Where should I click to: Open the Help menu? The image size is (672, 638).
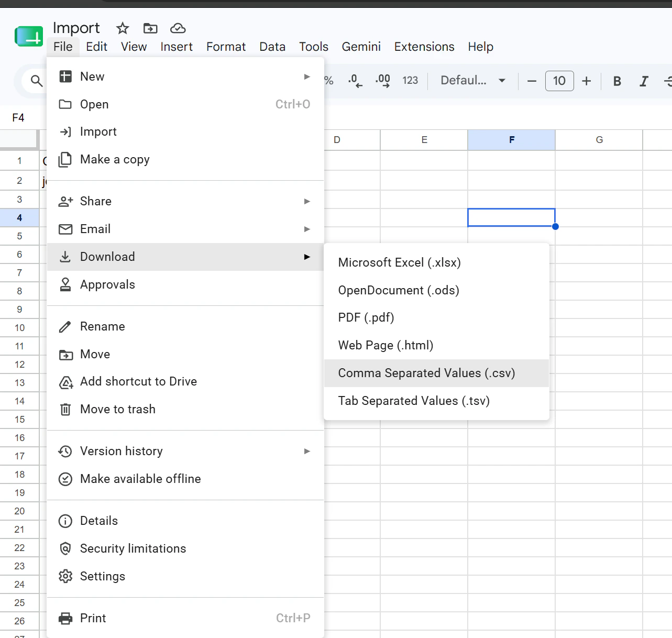[480, 47]
